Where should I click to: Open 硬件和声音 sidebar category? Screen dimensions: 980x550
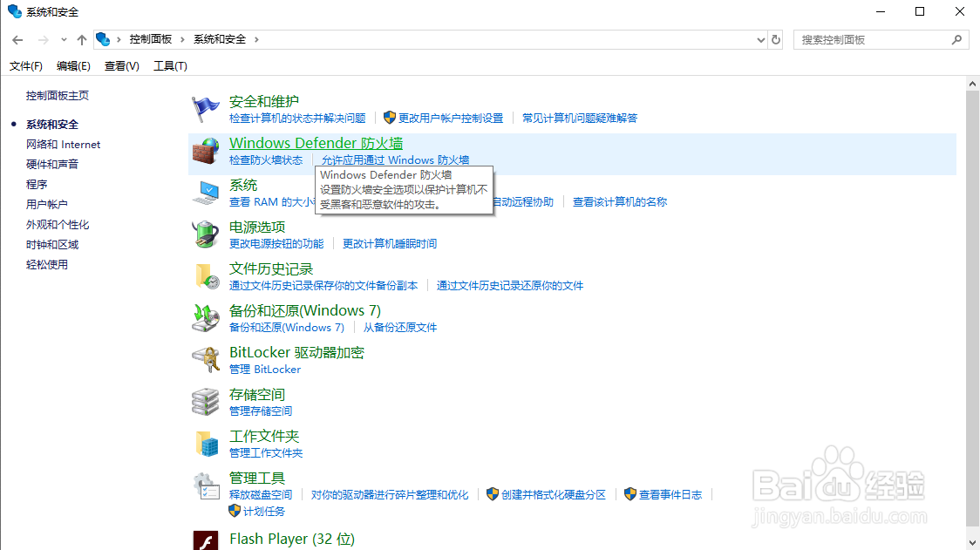[52, 165]
